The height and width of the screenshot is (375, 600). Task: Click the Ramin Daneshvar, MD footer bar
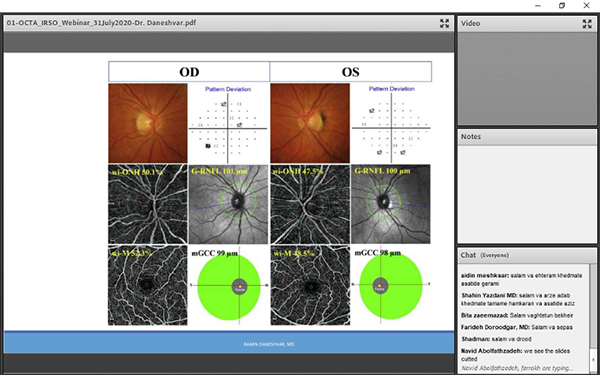pyautogui.click(x=229, y=343)
